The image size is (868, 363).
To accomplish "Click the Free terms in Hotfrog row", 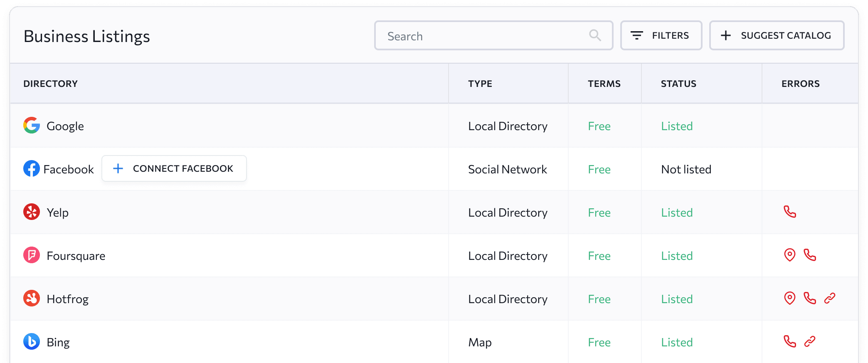I will pos(599,299).
